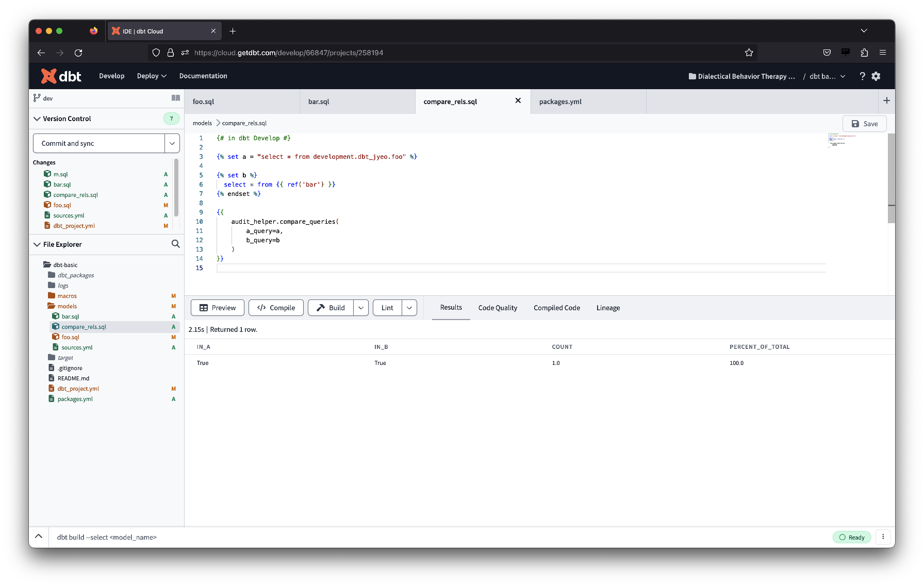Click the dbt logo in the header
The height and width of the screenshot is (586, 924).
[x=60, y=76]
